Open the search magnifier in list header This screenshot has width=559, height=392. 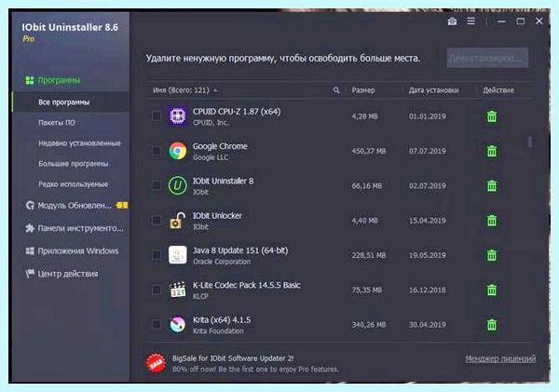pos(336,90)
